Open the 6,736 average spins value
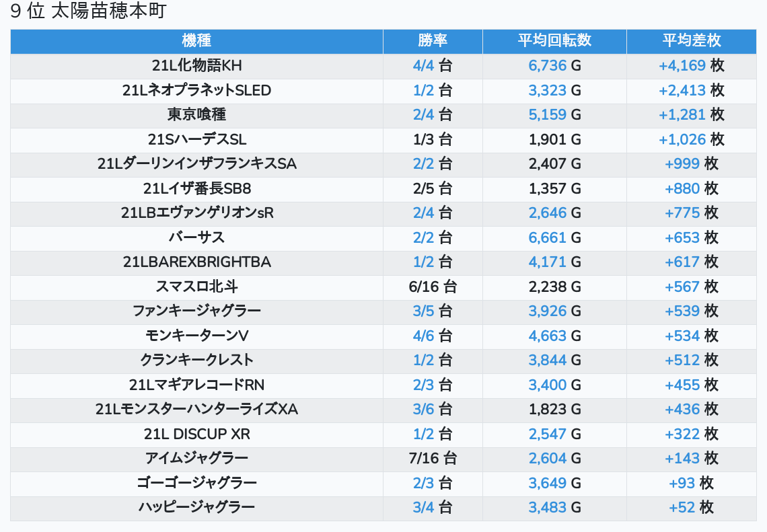 pyautogui.click(x=548, y=66)
